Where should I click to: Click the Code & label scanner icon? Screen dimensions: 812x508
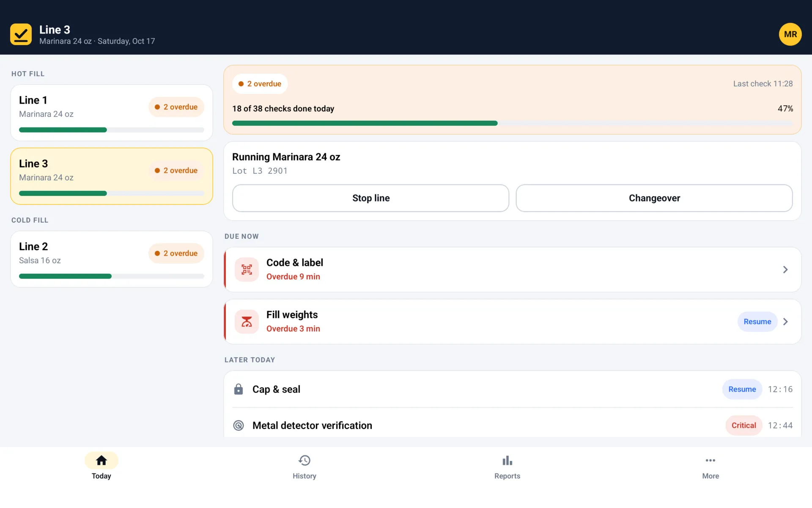click(x=247, y=270)
